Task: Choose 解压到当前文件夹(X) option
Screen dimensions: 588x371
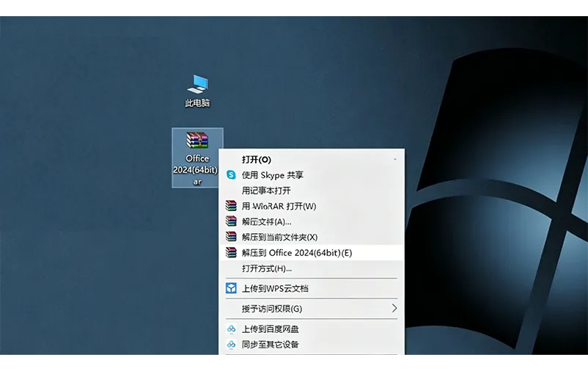Action: tap(312, 237)
